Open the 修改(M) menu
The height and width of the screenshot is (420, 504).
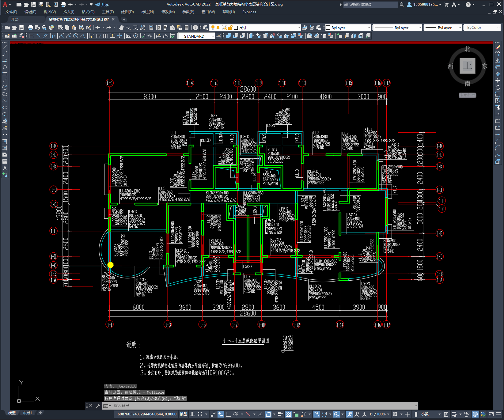(168, 12)
